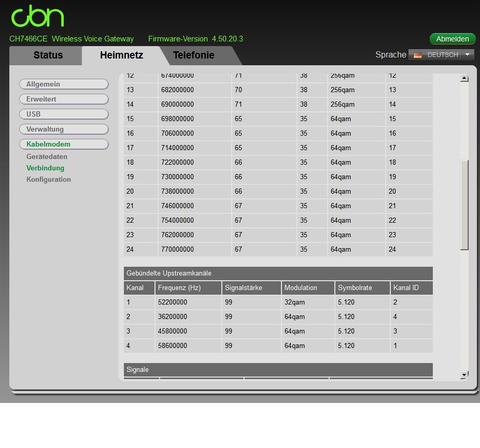This screenshot has height=448, width=480.
Task: Click the Gebündelte Upstreamkanäle header
Action: [x=278, y=273]
